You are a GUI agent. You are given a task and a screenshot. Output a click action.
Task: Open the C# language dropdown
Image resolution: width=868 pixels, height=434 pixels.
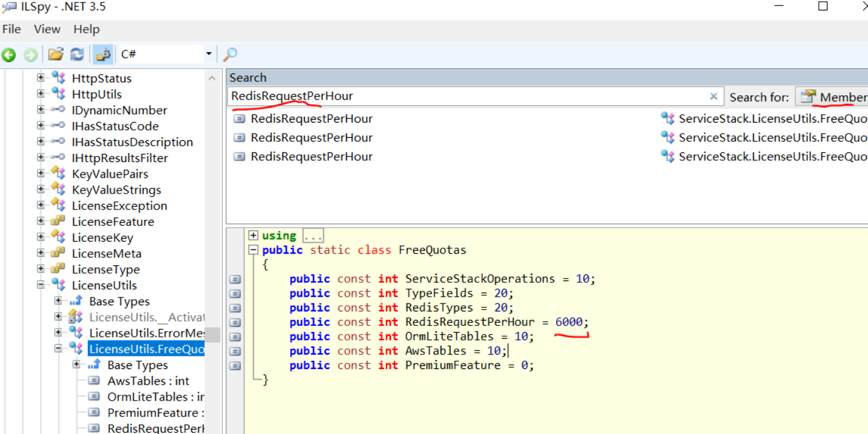(208, 54)
